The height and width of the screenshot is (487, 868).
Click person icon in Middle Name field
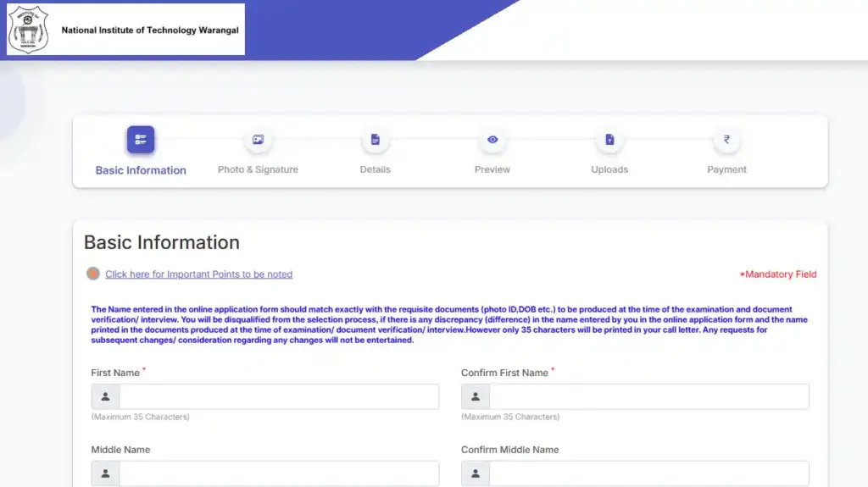click(105, 473)
